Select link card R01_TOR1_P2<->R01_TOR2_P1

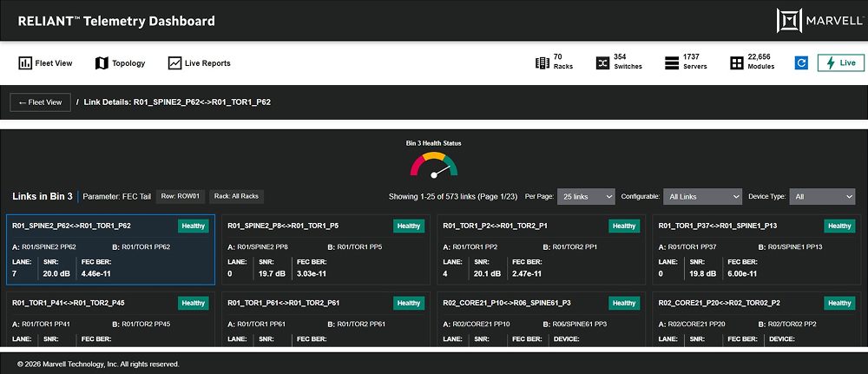click(x=542, y=250)
